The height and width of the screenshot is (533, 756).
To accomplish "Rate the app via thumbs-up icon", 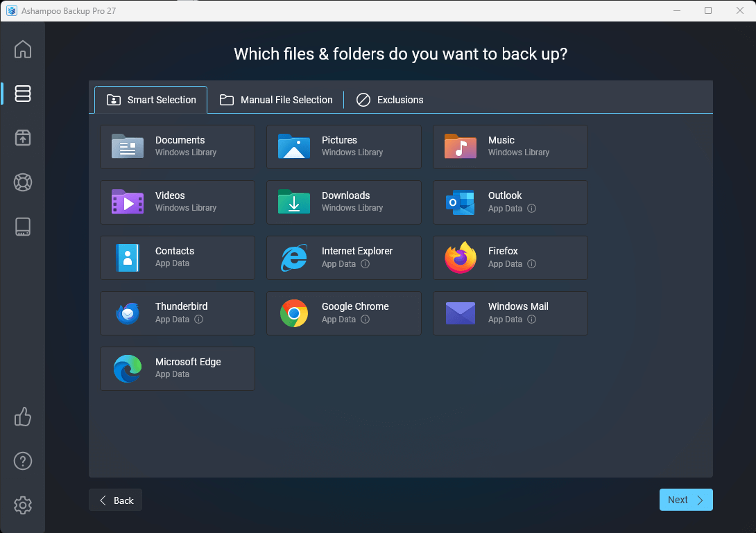I will tap(23, 417).
